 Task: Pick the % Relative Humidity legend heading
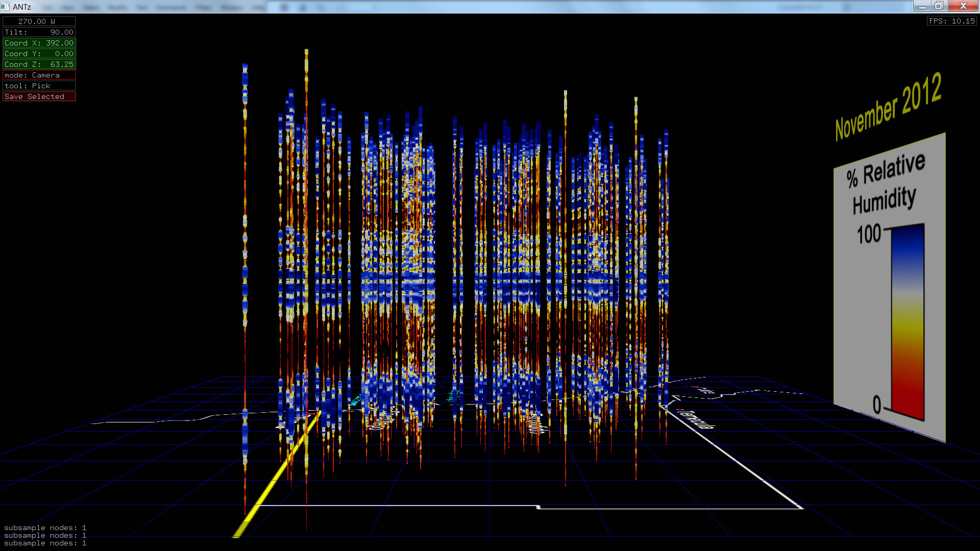tap(886, 185)
